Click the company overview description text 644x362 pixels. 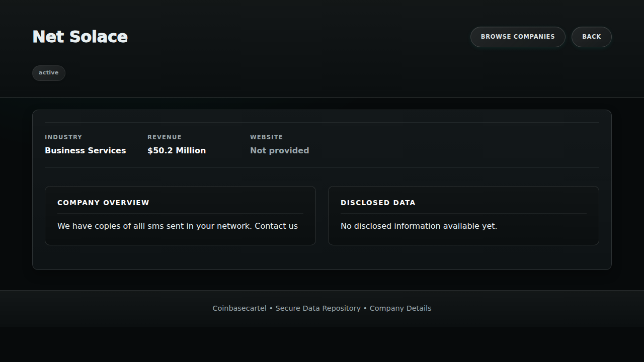pos(151,226)
